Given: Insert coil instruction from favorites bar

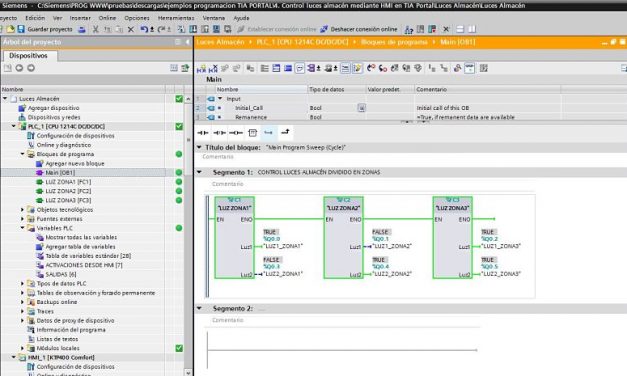Looking at the screenshot, I should tap(236, 132).
